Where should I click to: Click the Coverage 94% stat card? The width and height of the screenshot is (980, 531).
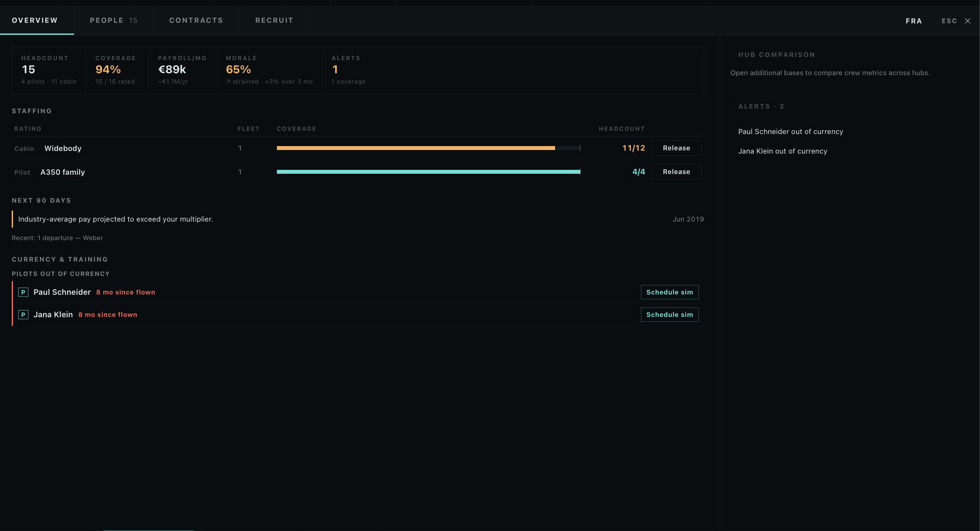coord(117,70)
